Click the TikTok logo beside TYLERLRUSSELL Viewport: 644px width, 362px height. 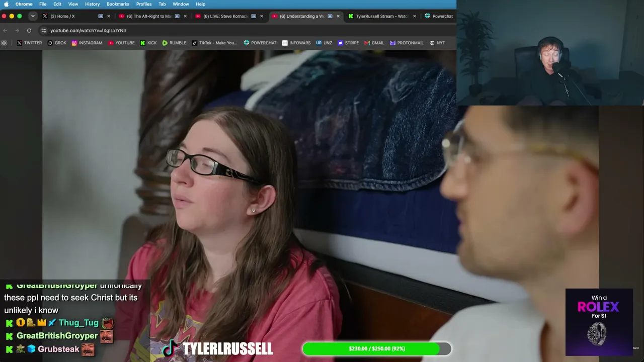(170, 348)
